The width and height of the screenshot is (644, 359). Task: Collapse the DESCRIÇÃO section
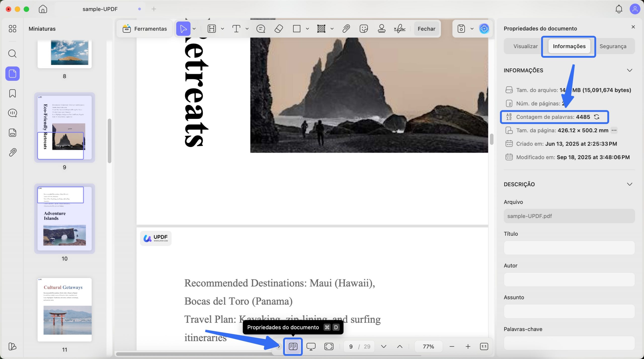pyautogui.click(x=630, y=184)
